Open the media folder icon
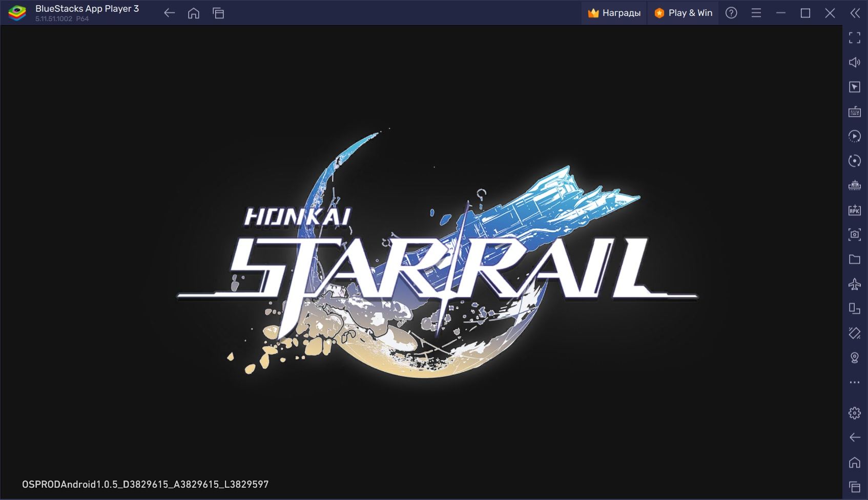Screen dimensions: 868x500 point(855,259)
